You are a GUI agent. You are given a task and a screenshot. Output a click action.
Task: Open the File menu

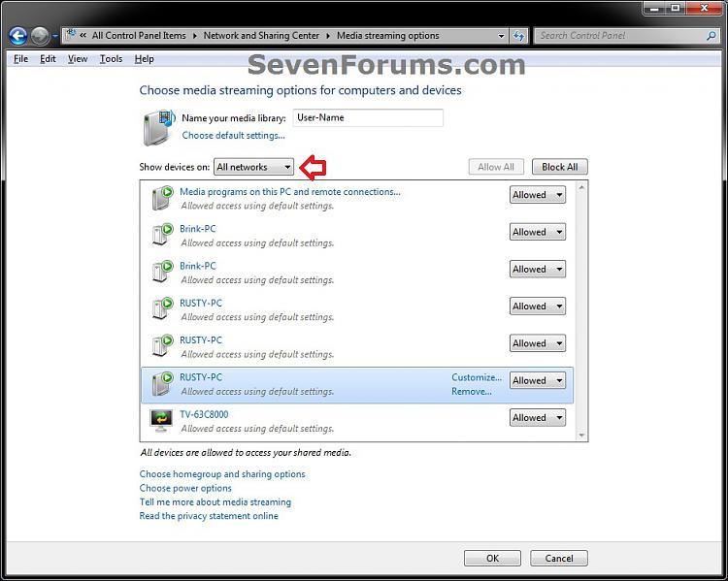[x=21, y=59]
